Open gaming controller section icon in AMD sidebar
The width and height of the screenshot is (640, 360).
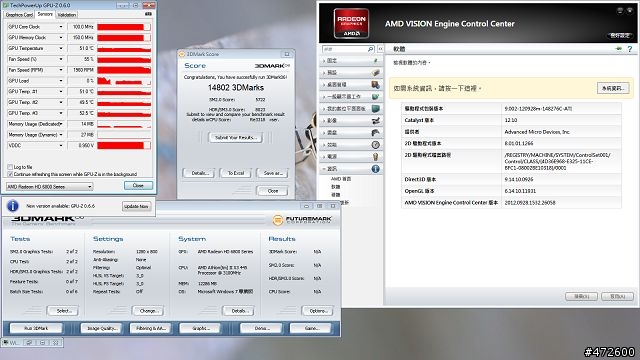click(376, 133)
